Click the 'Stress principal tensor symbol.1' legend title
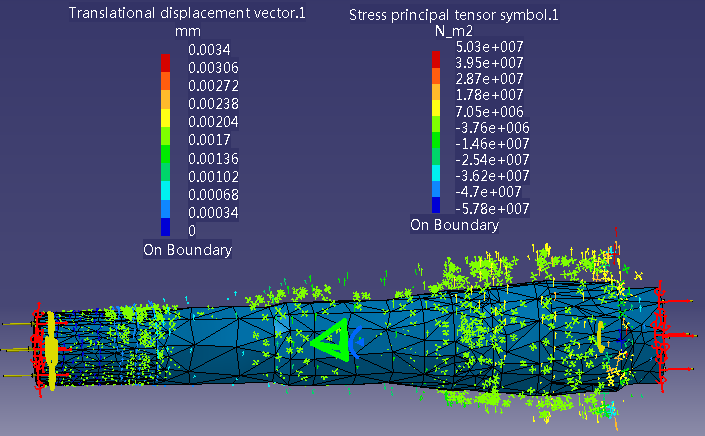Viewport: 705px width, 436px height. 454,15
